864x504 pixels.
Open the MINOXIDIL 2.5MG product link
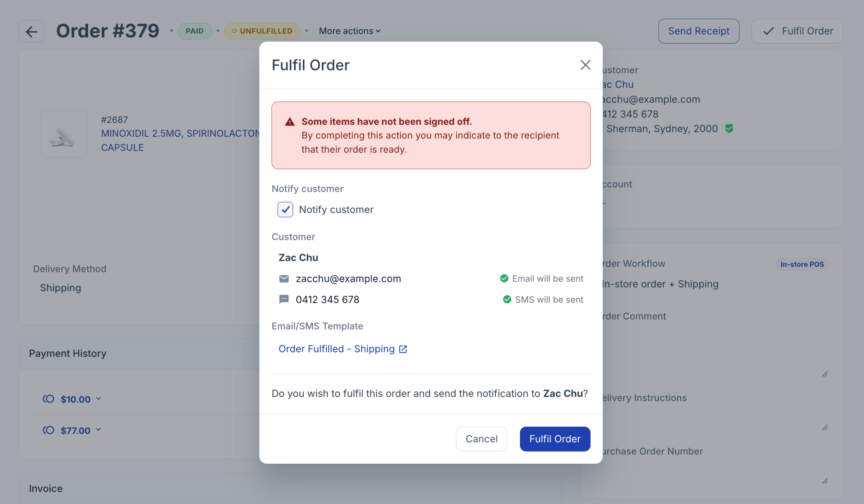pyautogui.click(x=180, y=140)
